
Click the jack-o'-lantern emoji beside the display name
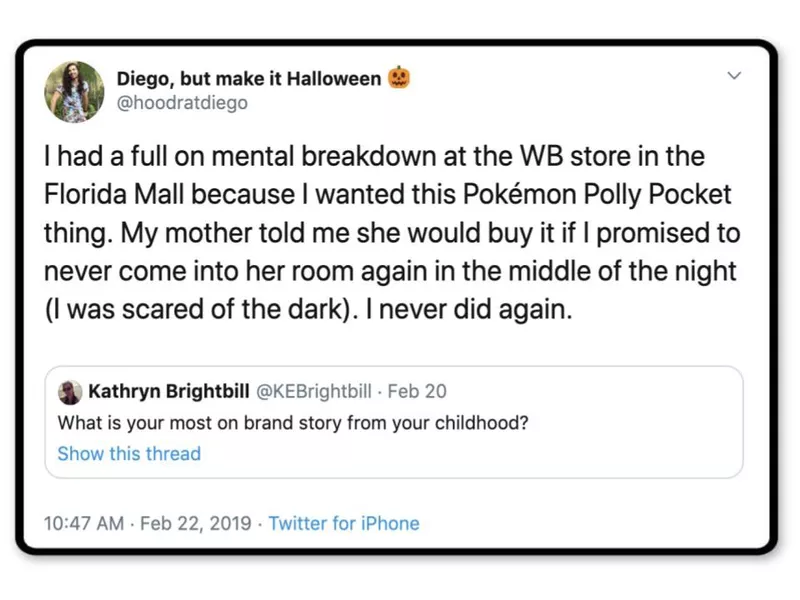pos(399,78)
